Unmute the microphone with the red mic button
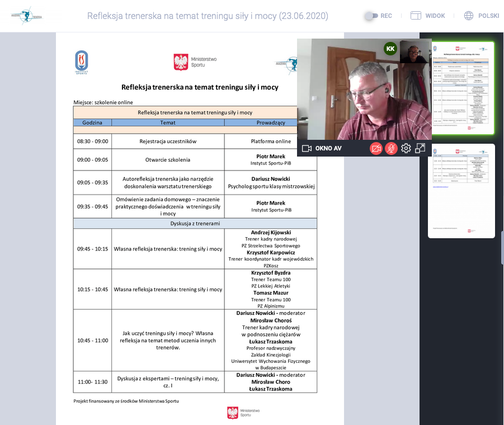This screenshot has height=425, width=504. [x=391, y=148]
